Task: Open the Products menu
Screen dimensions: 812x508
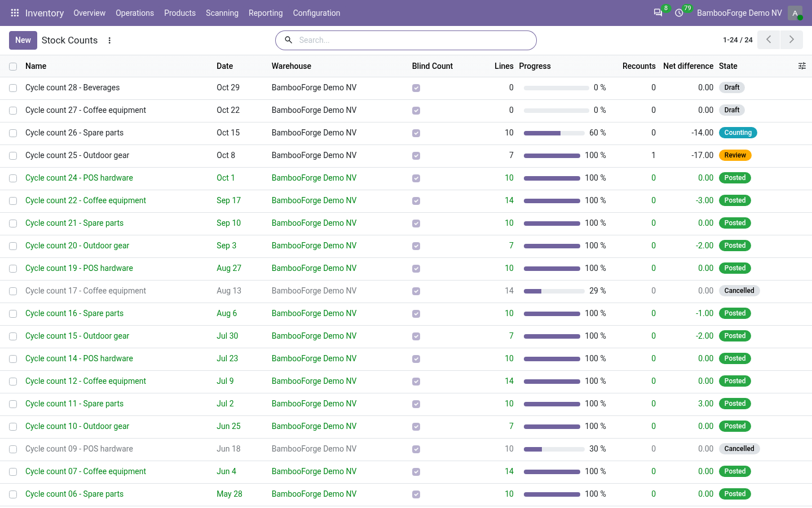Action: pyautogui.click(x=180, y=12)
